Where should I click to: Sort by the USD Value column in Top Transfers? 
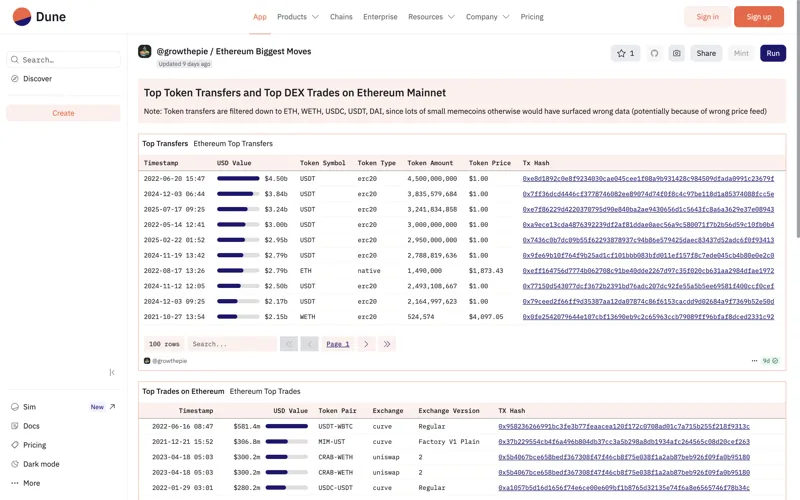(234, 163)
